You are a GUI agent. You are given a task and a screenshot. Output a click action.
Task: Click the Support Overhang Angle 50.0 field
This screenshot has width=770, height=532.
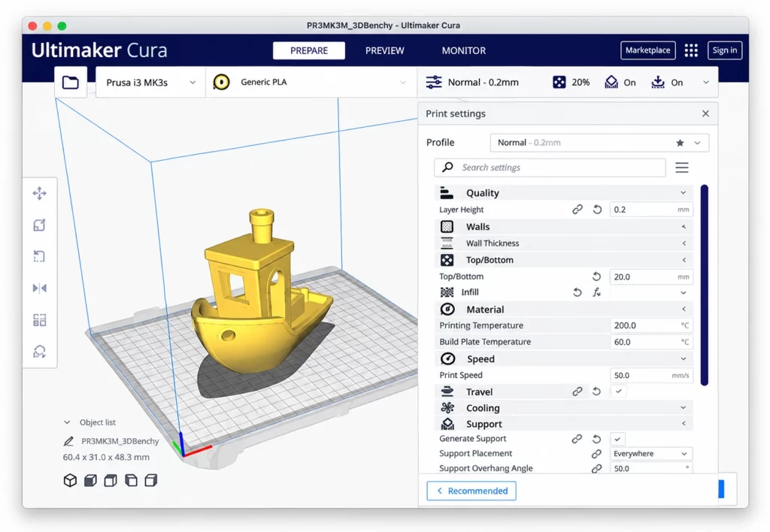click(651, 468)
